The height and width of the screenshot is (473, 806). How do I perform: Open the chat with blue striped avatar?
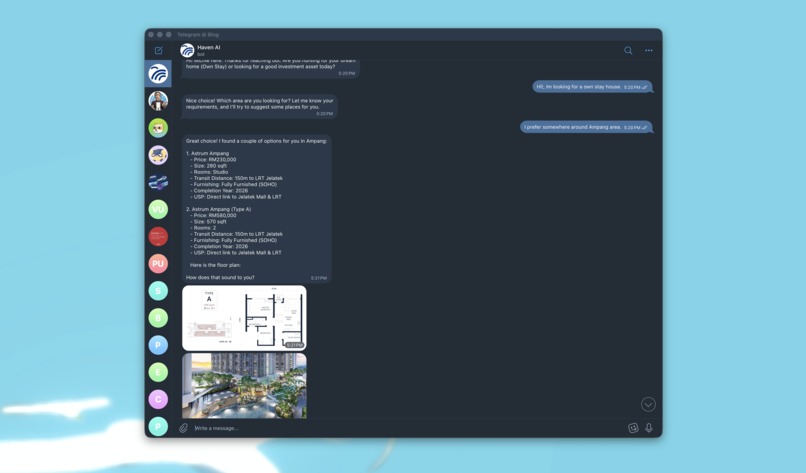point(158,183)
